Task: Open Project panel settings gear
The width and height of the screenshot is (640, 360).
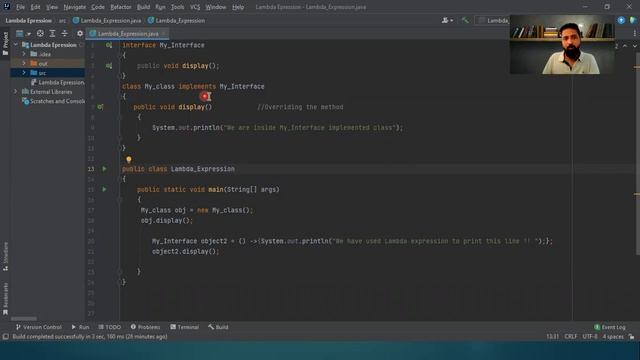Action: point(80,33)
